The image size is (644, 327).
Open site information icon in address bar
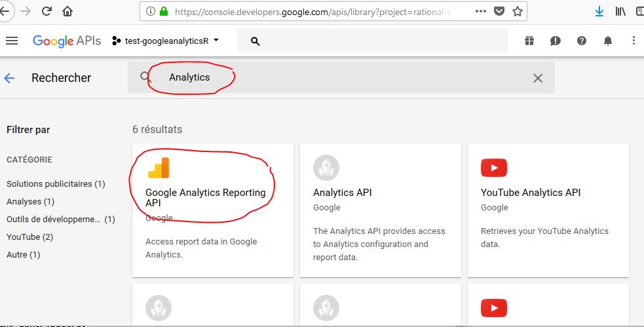point(151,12)
